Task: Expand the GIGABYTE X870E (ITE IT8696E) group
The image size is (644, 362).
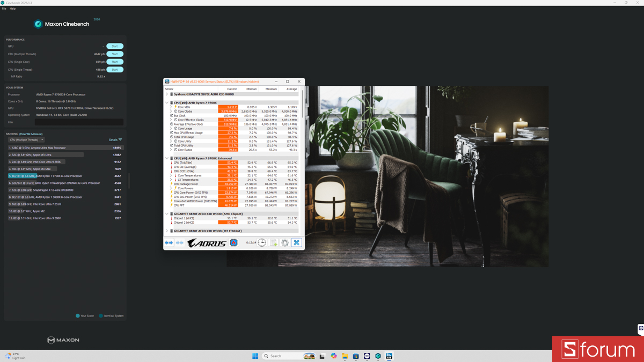Action: click(167, 231)
